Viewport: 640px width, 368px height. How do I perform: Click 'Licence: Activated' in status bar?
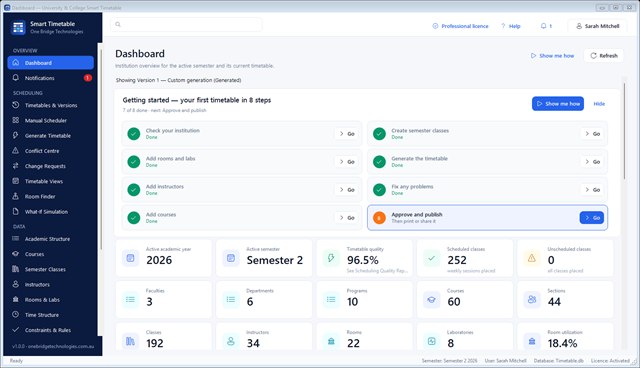pos(610,361)
